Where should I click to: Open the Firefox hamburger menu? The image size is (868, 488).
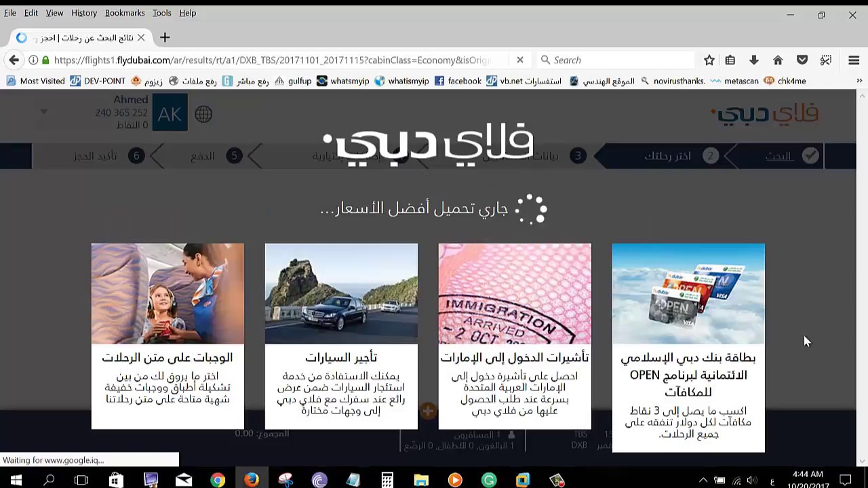854,60
